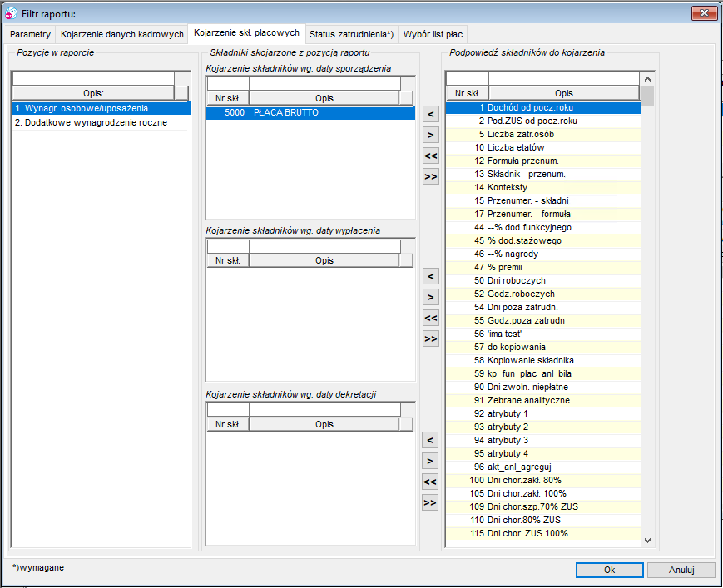Click Opis header in daty wypłacenia table
This screenshot has width=723, height=588.
pos(324,260)
